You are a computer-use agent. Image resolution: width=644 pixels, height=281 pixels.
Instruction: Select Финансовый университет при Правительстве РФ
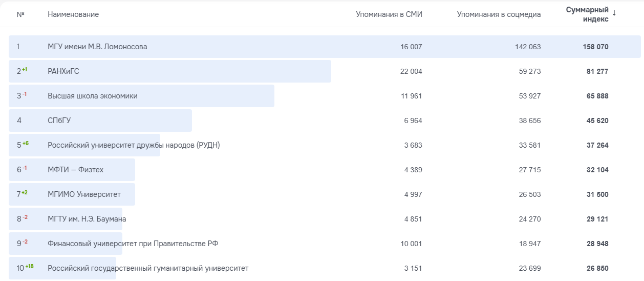133,244
